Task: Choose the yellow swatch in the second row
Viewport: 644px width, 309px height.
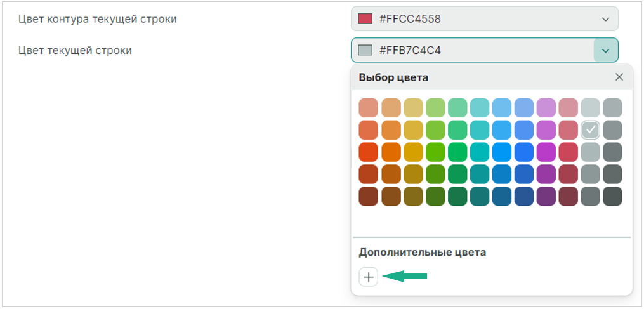Action: [x=412, y=130]
